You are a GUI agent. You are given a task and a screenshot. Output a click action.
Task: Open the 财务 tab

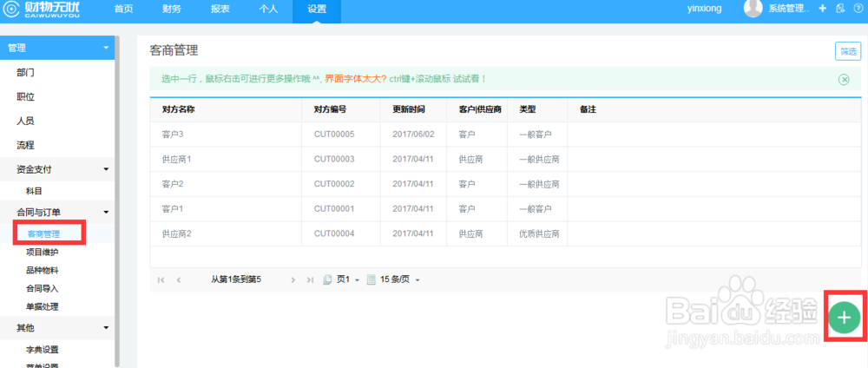(x=172, y=9)
